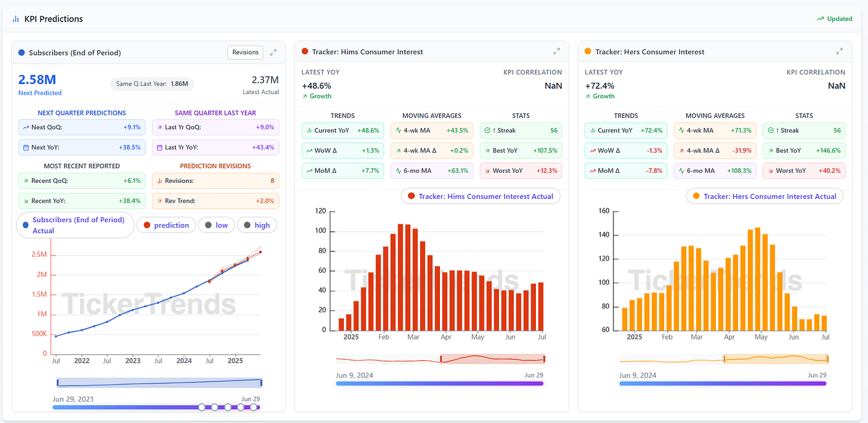Toggle Subscribers Actual series in legend
The width and height of the screenshot is (868, 423).
tap(75, 225)
